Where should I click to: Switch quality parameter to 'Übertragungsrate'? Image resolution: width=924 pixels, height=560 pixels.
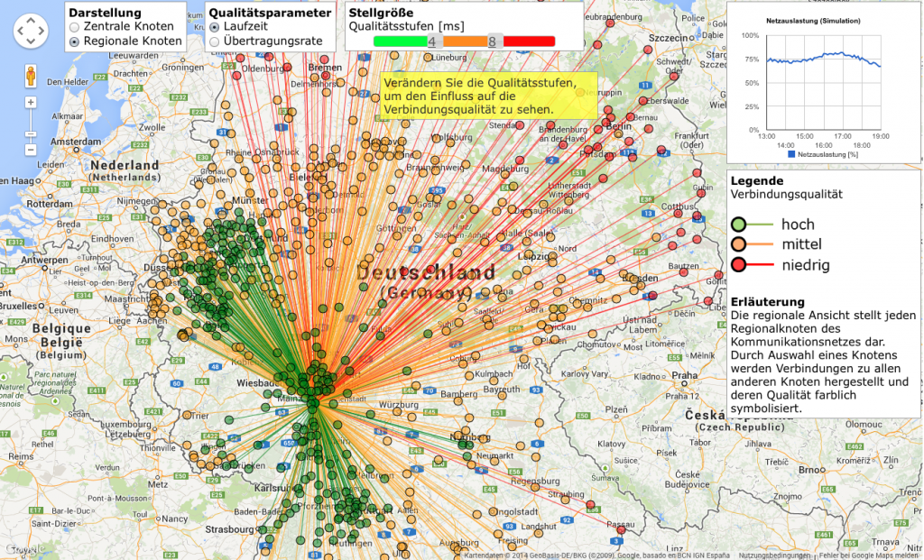214,41
